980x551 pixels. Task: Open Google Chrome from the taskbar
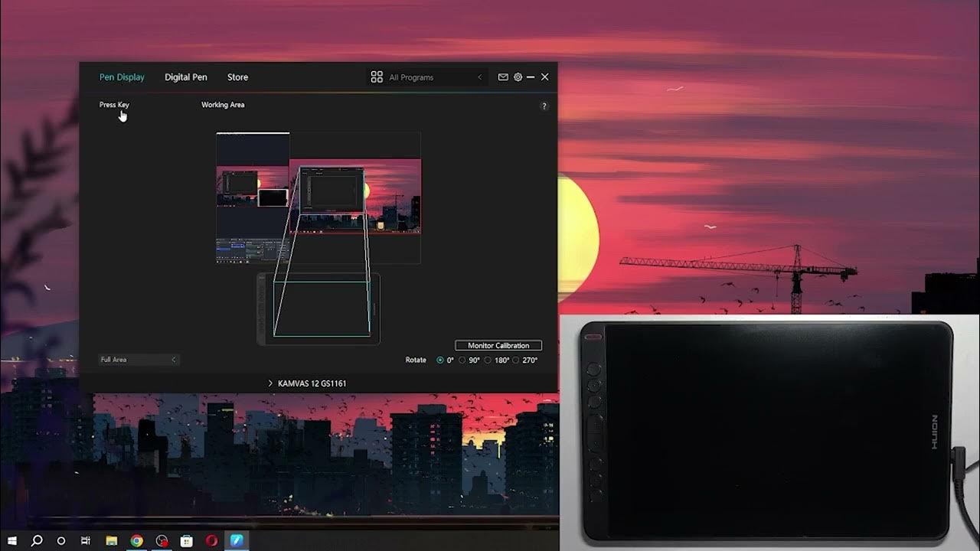point(138,541)
